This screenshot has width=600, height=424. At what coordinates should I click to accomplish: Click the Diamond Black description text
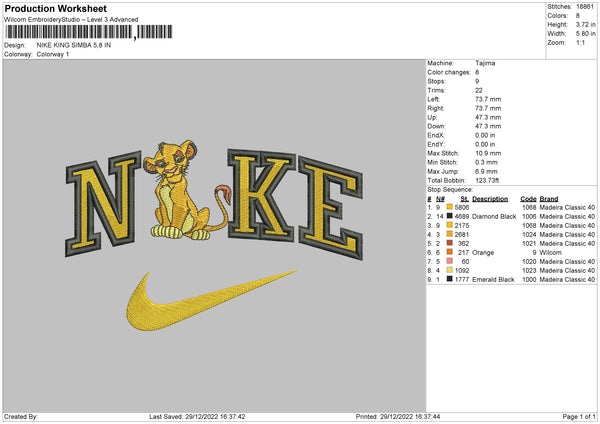[x=494, y=217]
